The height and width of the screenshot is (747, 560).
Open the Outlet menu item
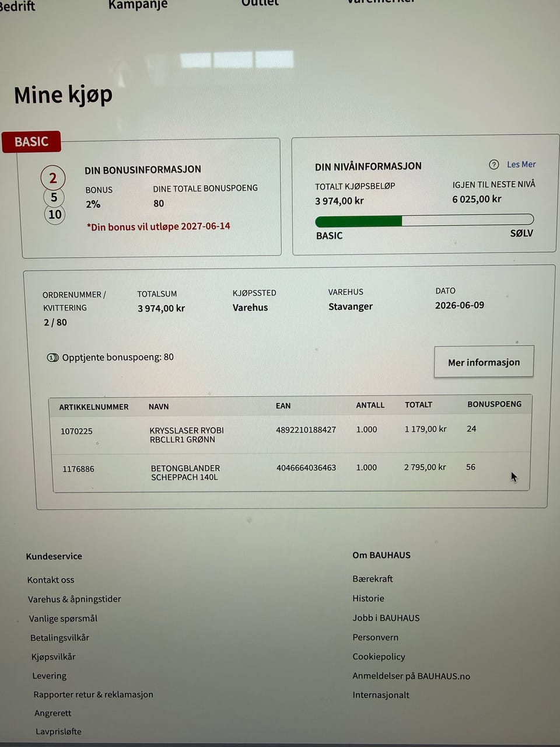coord(260,4)
